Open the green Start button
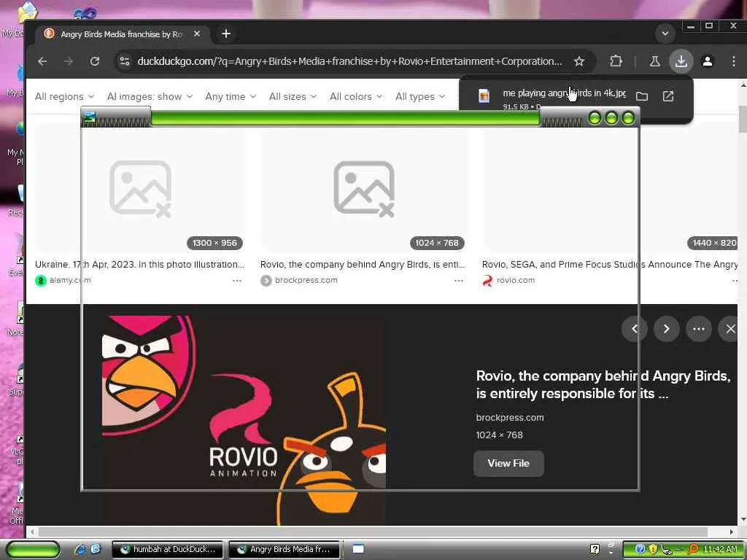The width and height of the screenshot is (747, 560). click(x=33, y=550)
